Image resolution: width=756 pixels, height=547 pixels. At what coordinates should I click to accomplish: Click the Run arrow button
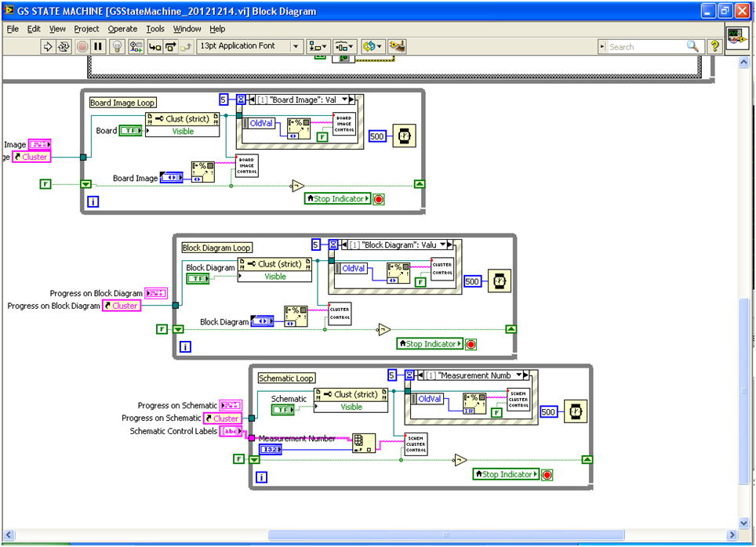[x=47, y=46]
